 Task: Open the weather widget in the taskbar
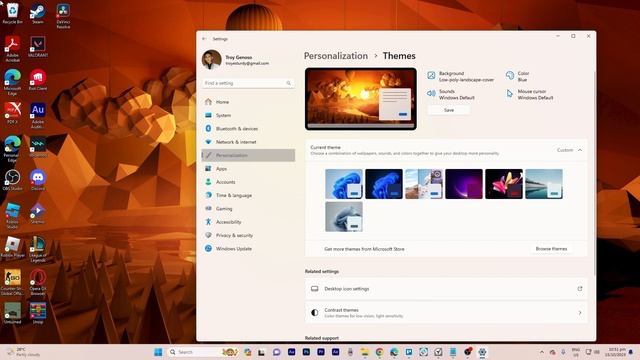23,352
